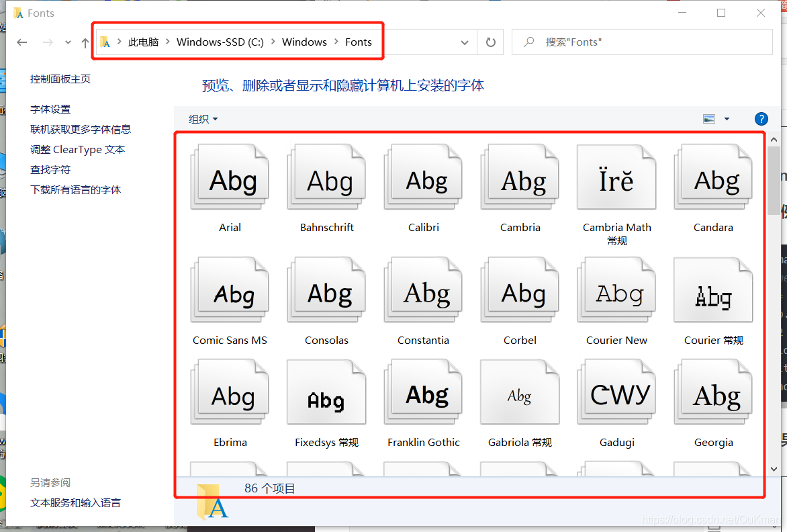787x532 pixels.
Task: Open the 组织 dropdown menu
Action: click(x=203, y=119)
